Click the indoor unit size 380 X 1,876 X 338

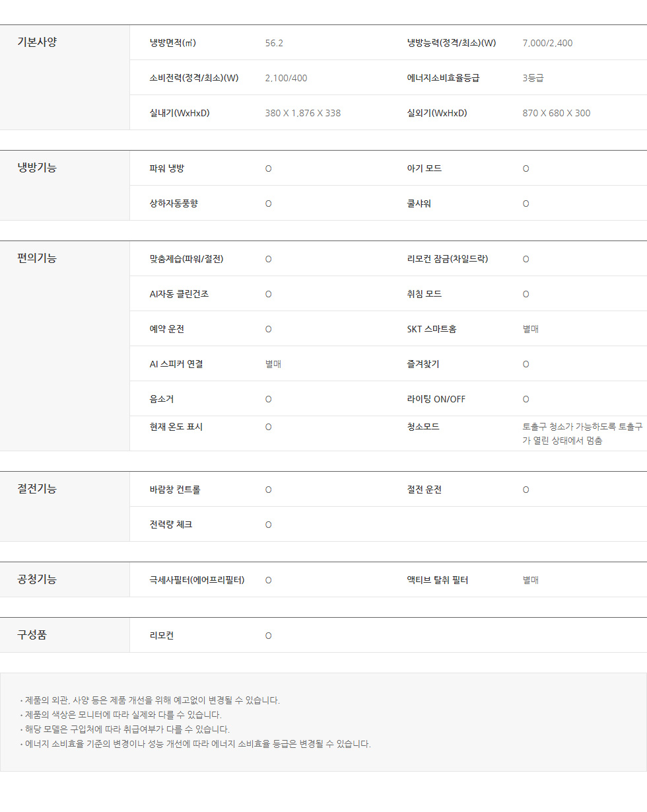(302, 113)
